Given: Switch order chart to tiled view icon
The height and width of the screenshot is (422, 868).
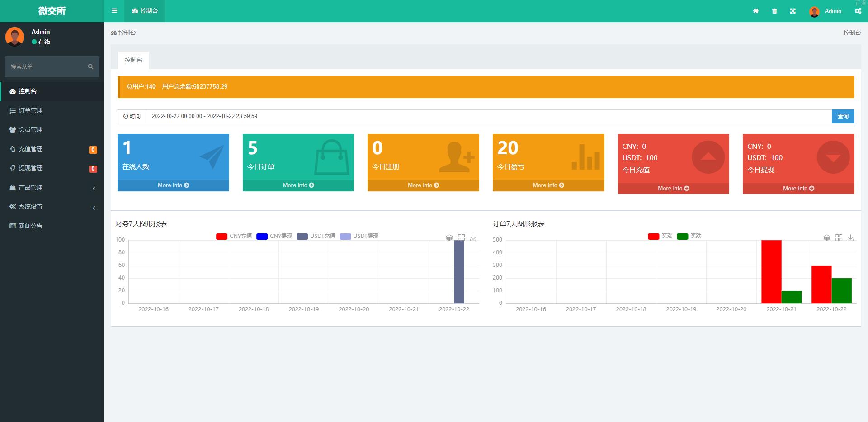Looking at the screenshot, I should pos(839,237).
